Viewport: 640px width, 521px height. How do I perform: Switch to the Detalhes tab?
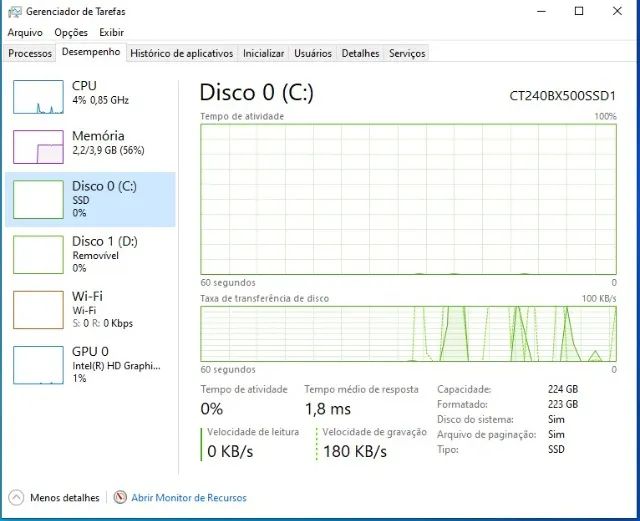[360, 53]
